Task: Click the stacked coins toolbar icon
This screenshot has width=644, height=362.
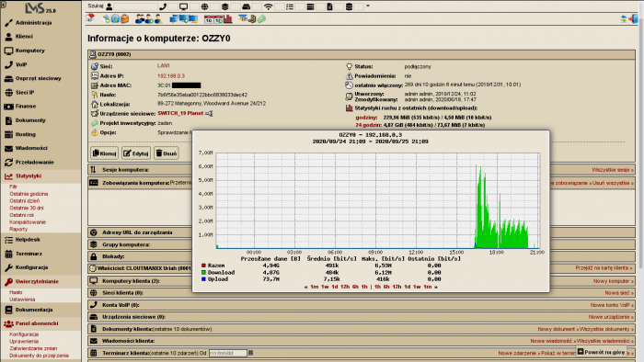Action: (x=253, y=19)
